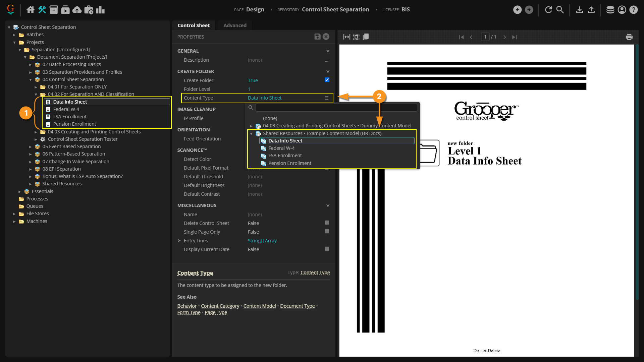This screenshot has height=362, width=644.
Task: Click the user account icon
Action: (622, 10)
